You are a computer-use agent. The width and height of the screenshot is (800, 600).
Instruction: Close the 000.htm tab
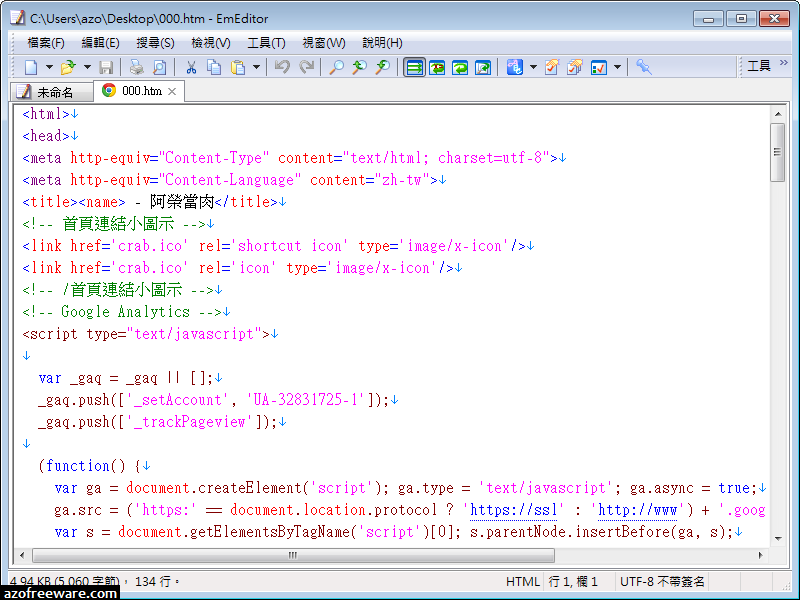point(172,91)
